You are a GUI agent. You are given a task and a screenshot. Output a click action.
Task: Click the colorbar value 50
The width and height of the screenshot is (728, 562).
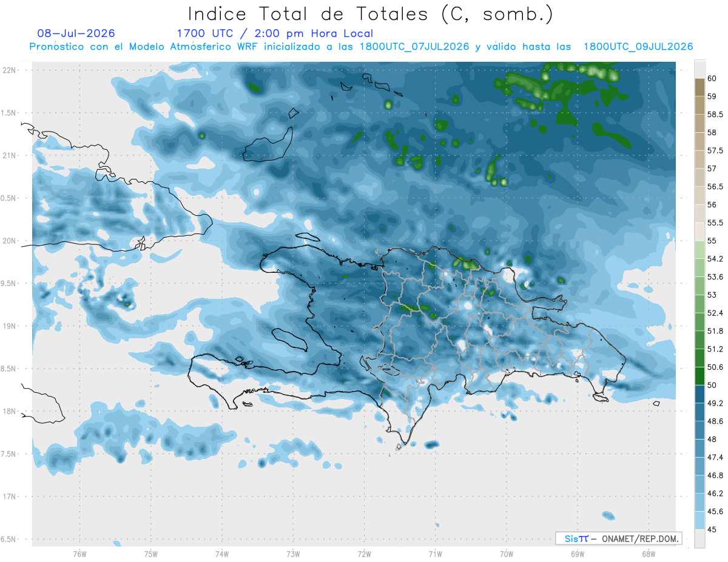pyautogui.click(x=713, y=386)
